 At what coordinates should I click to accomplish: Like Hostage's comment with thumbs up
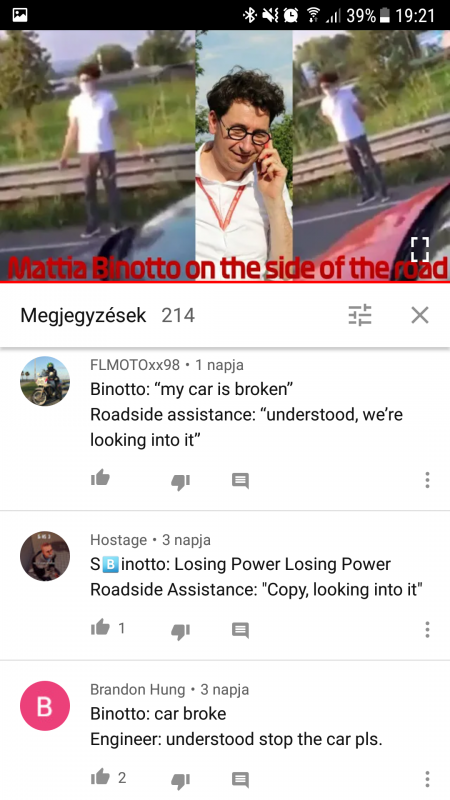pos(100,628)
